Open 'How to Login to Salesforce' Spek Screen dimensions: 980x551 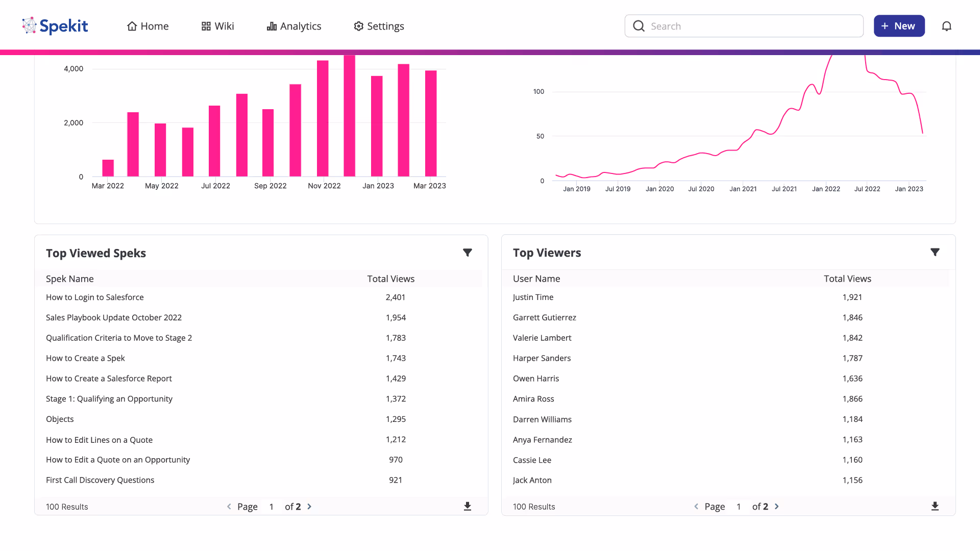95,297
